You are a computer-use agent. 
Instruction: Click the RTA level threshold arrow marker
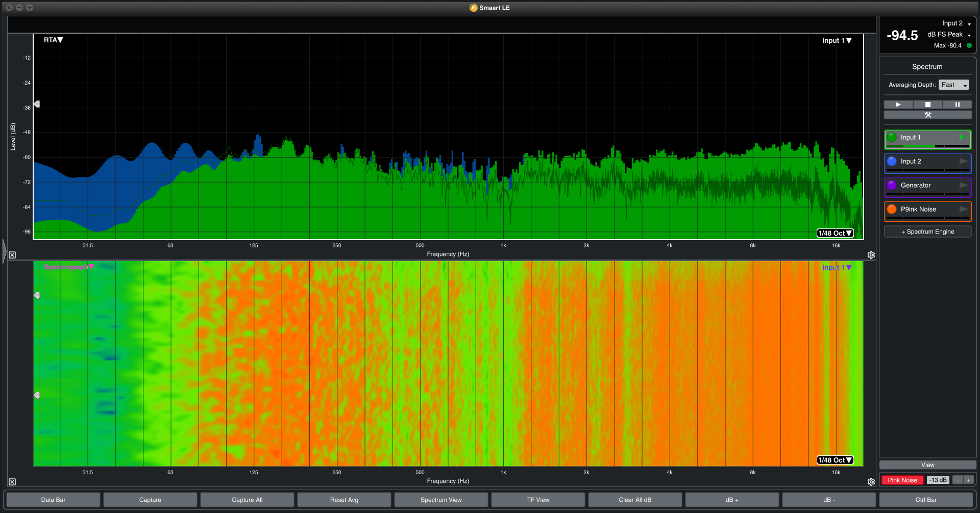(x=37, y=104)
